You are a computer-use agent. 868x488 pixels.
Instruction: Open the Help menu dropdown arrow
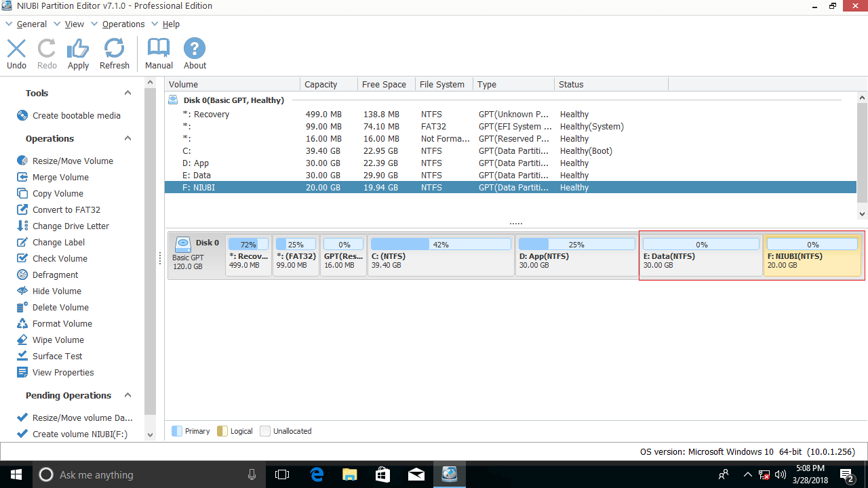tap(155, 24)
